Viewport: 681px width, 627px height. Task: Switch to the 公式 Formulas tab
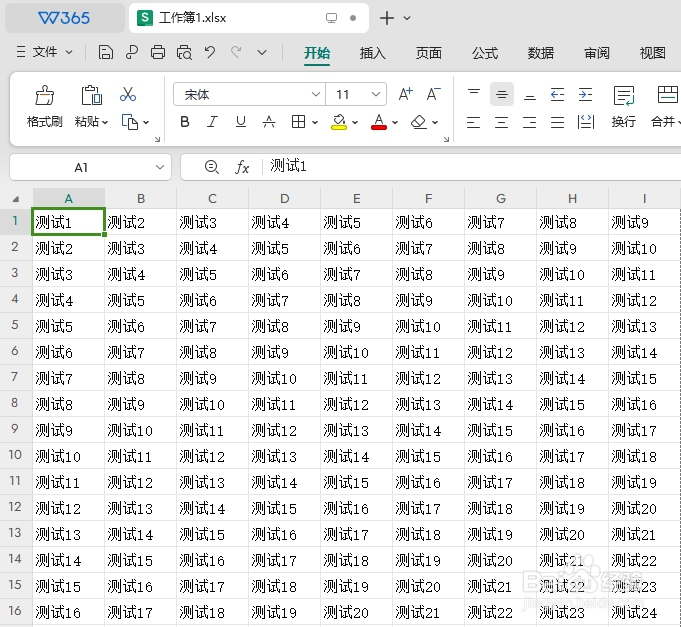[485, 53]
